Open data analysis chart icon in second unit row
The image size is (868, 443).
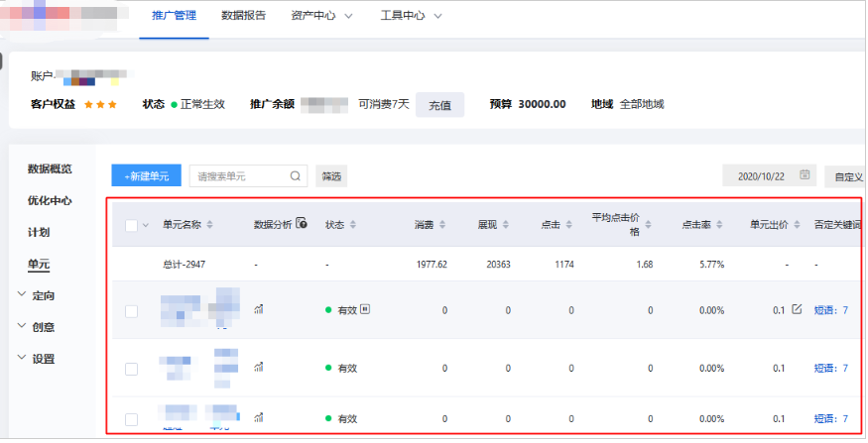tap(259, 367)
